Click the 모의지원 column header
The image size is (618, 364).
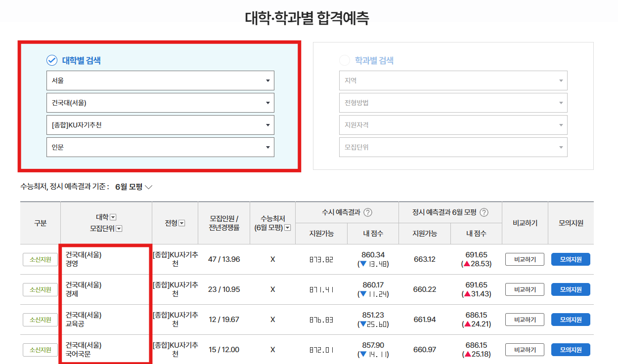[571, 223]
